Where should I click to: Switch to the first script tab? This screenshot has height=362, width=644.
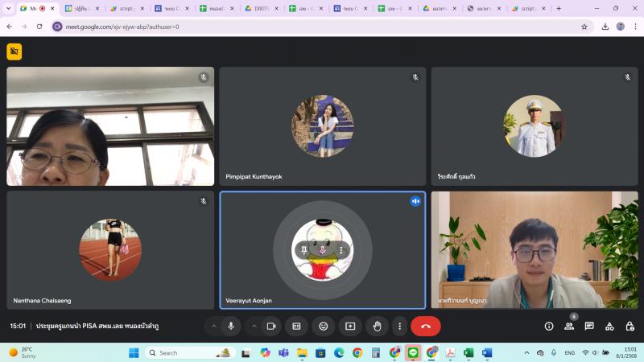(126, 8)
